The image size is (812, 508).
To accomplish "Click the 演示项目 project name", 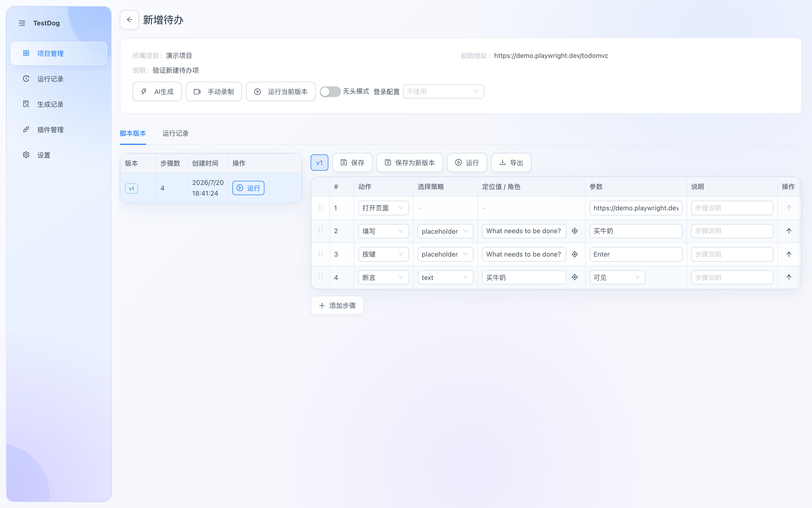I will pyautogui.click(x=179, y=55).
